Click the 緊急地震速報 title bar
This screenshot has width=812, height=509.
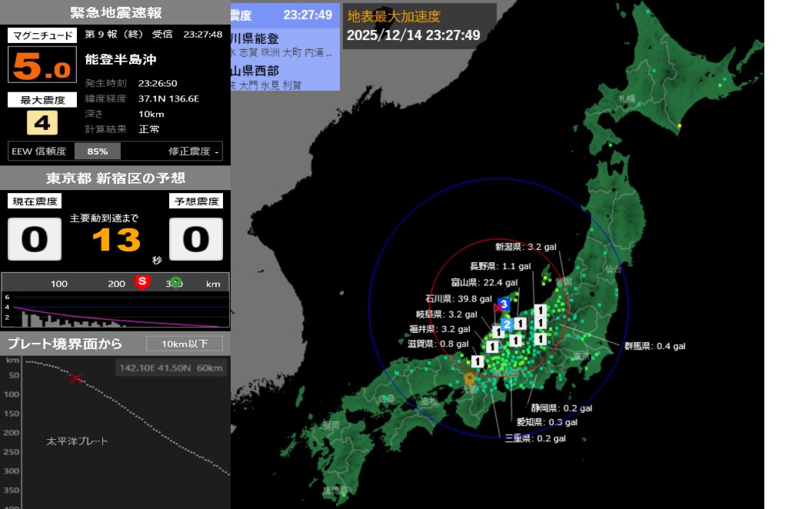pos(115,12)
